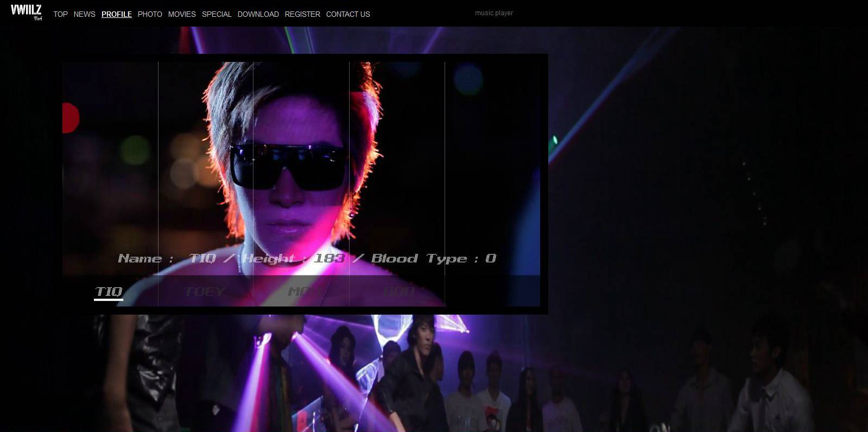868x432 pixels.
Task: Click the DOWNLOAD navigation link
Action: [258, 14]
